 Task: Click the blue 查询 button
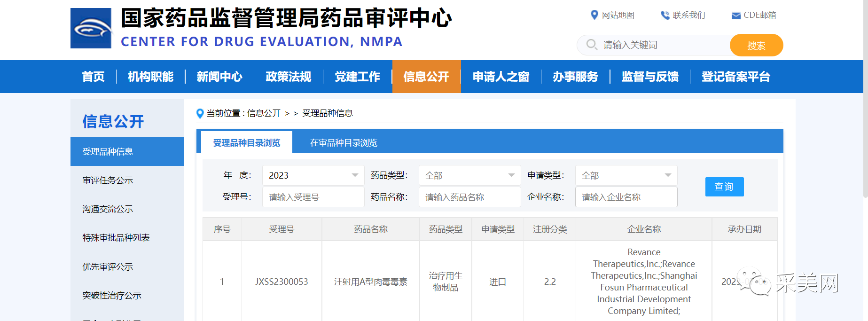724,187
